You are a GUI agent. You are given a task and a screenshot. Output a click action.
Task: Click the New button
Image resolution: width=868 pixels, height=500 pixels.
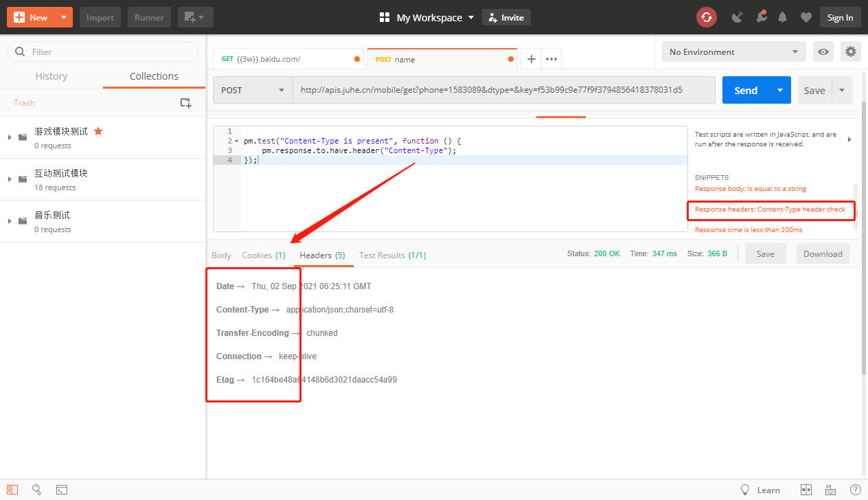coord(31,17)
